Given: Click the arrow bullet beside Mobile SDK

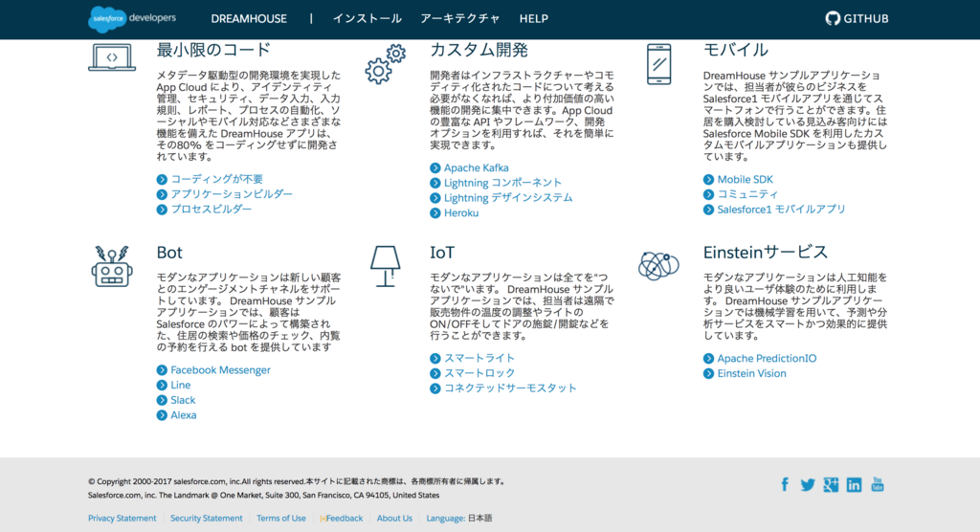Looking at the screenshot, I should click(x=708, y=180).
